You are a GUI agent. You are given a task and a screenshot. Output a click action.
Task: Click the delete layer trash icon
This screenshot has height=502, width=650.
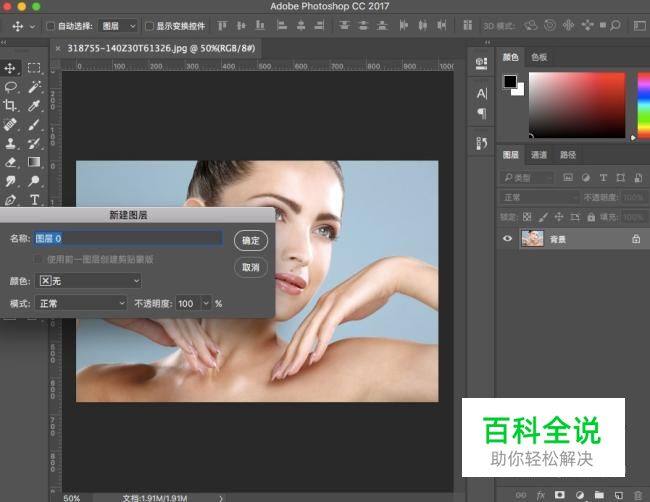[x=637, y=494]
